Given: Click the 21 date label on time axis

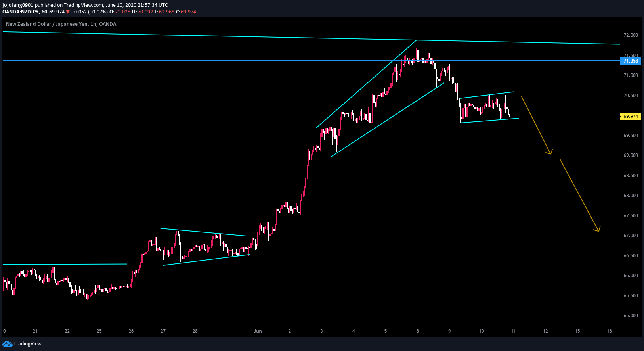Looking at the screenshot, I should (x=35, y=331).
